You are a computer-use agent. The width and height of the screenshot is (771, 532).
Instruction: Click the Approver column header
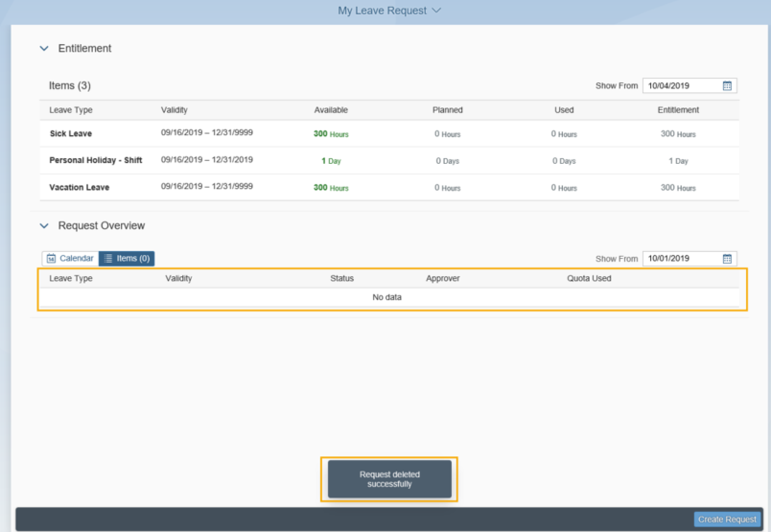pyautogui.click(x=442, y=279)
